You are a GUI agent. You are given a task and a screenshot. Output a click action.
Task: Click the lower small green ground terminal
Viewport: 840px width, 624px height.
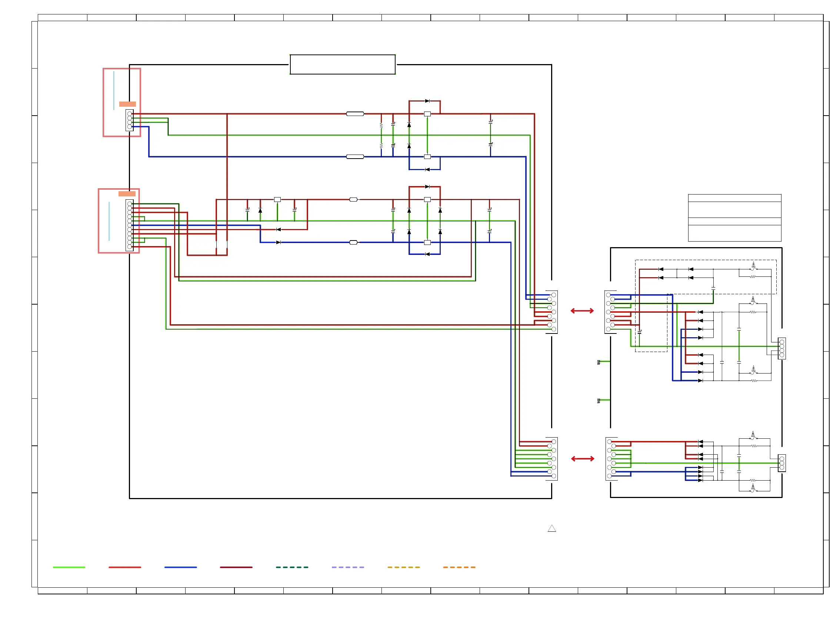pos(599,401)
